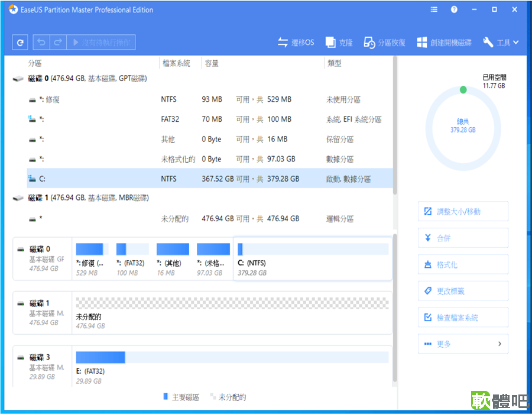Expand the Tools (工具) dropdown

[501, 43]
